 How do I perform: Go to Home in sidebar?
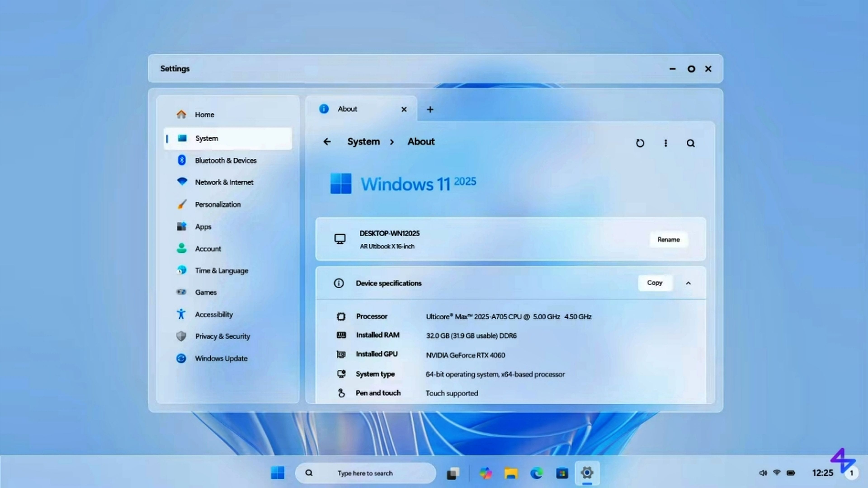coord(227,115)
